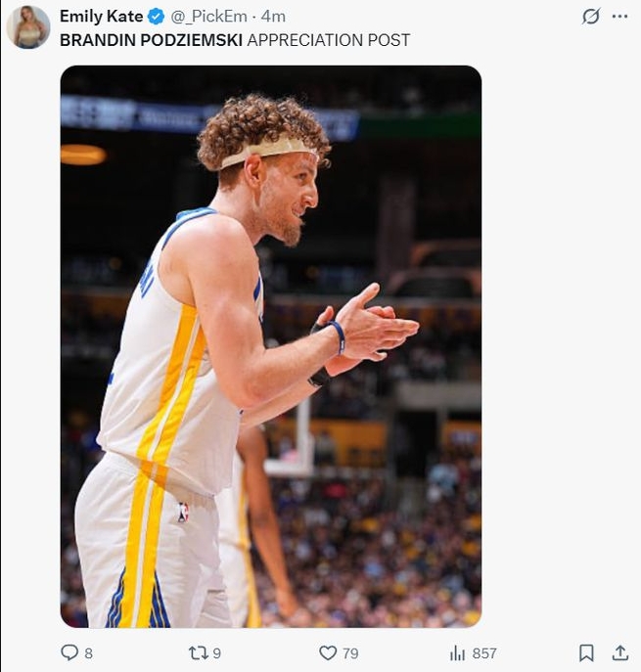641x672 pixels.
Task: Click the share upload-arrow icon
Action: (619, 652)
